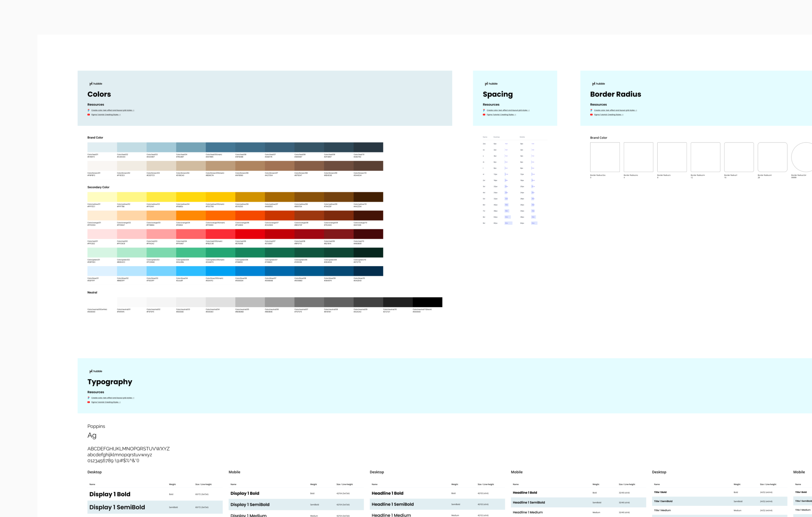Click the Figma icon under Border Radius Resources

[x=591, y=110]
